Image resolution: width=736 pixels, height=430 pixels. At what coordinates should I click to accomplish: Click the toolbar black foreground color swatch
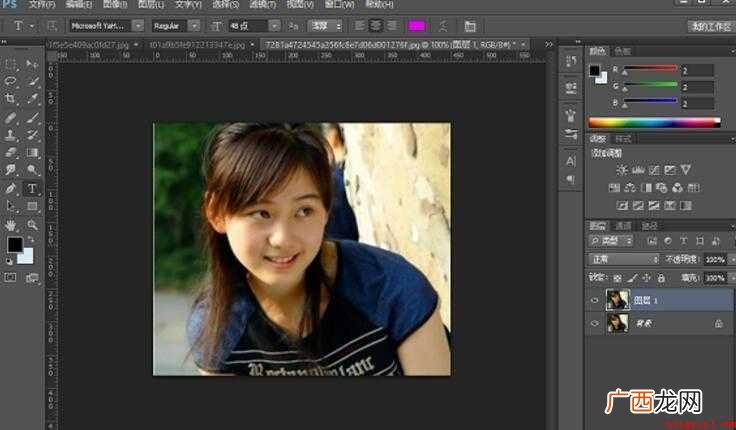tap(15, 245)
